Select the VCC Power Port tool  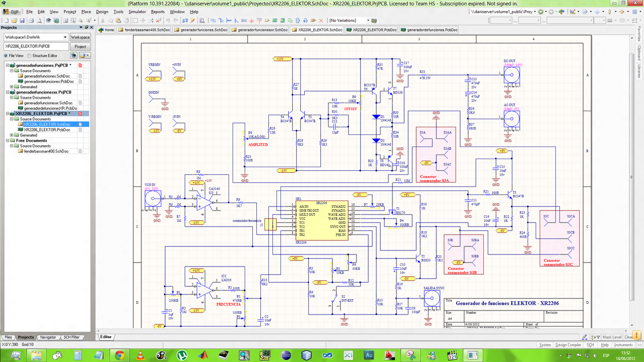pyautogui.click(x=259, y=21)
